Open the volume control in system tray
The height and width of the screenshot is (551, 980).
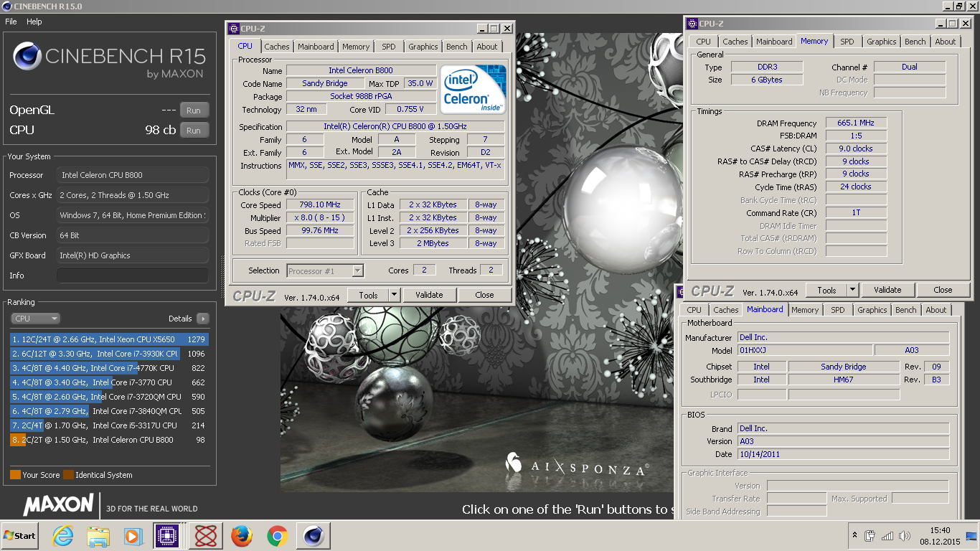pyautogui.click(x=905, y=535)
